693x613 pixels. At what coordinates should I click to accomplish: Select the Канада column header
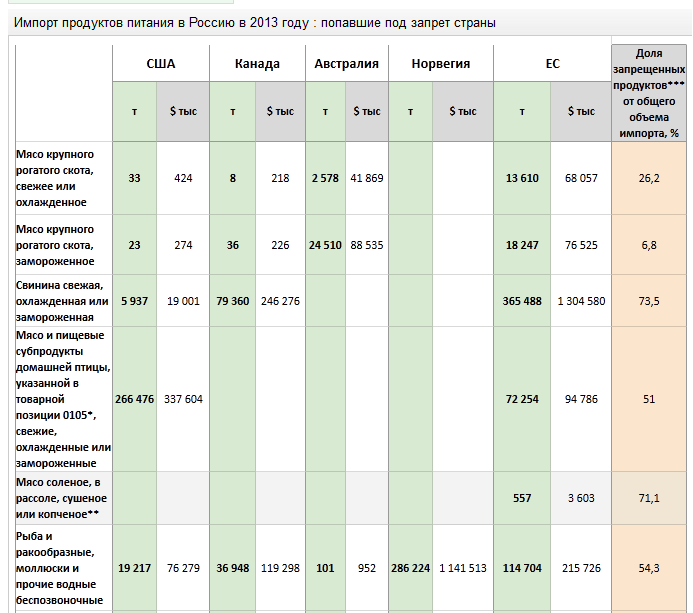pos(257,64)
